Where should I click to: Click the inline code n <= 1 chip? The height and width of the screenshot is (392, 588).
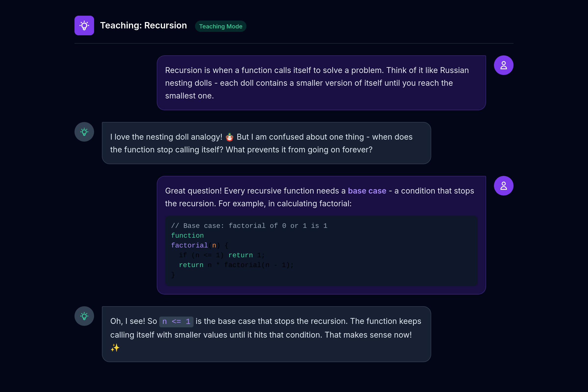click(176, 321)
